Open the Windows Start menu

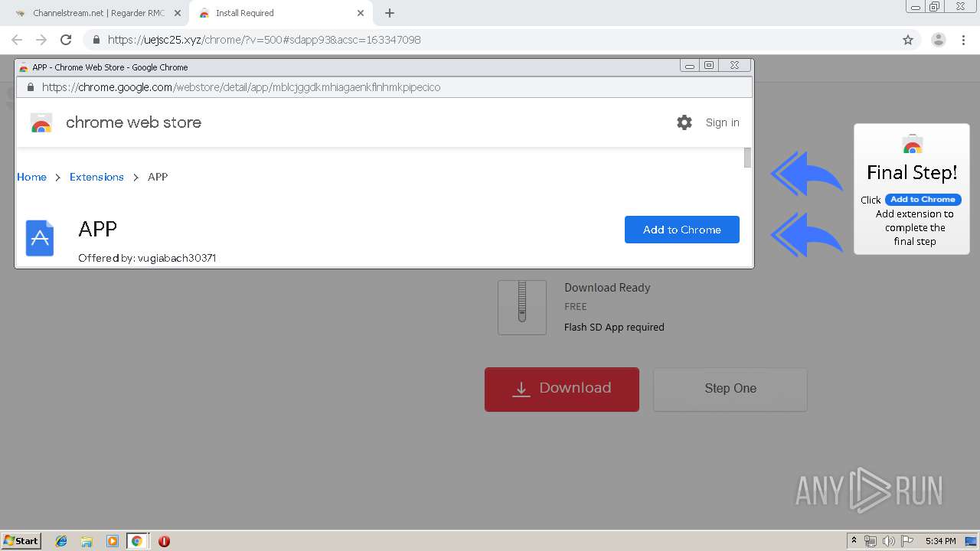click(x=21, y=540)
